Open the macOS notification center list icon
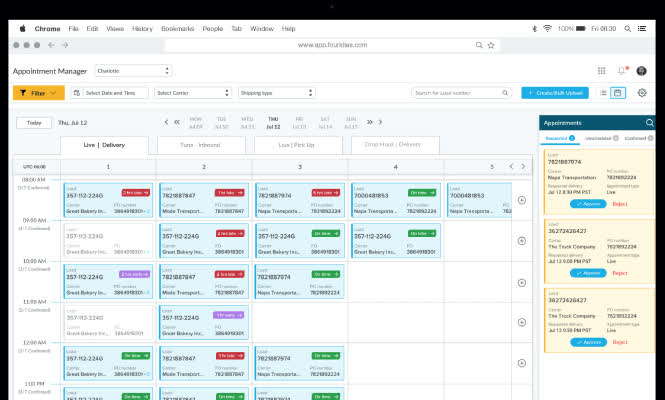The height and width of the screenshot is (400, 665). [x=642, y=28]
